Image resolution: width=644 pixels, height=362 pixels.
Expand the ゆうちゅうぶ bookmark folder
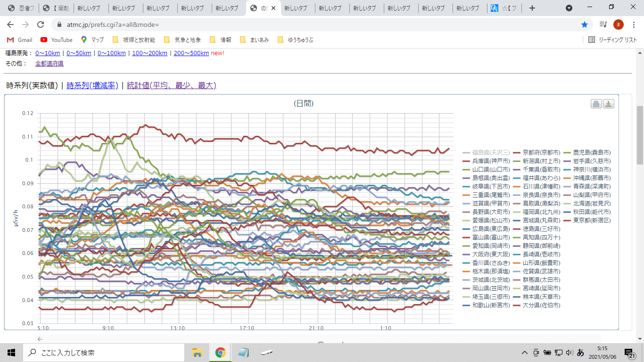click(296, 40)
